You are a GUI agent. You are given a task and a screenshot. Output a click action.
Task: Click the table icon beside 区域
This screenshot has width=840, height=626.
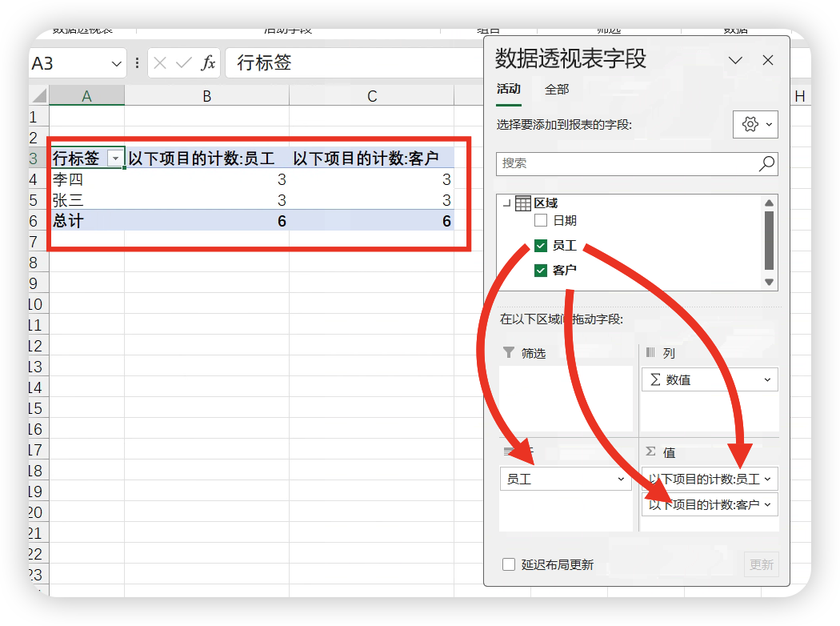523,203
